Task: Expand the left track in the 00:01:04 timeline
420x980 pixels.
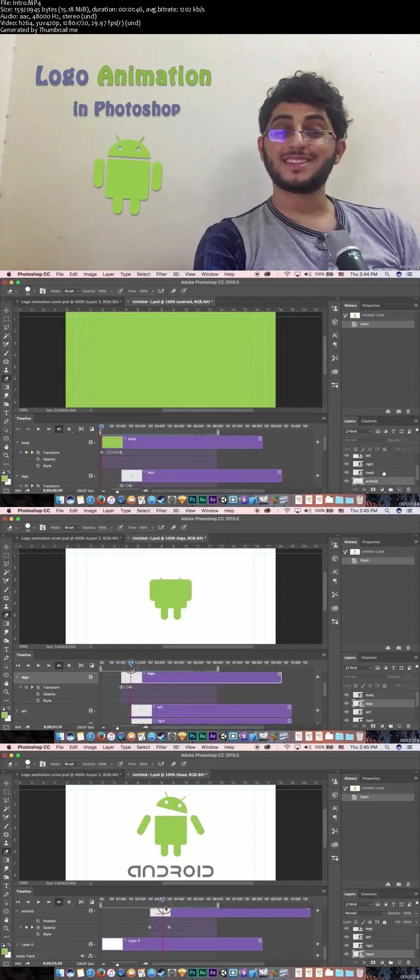Action: point(17,711)
